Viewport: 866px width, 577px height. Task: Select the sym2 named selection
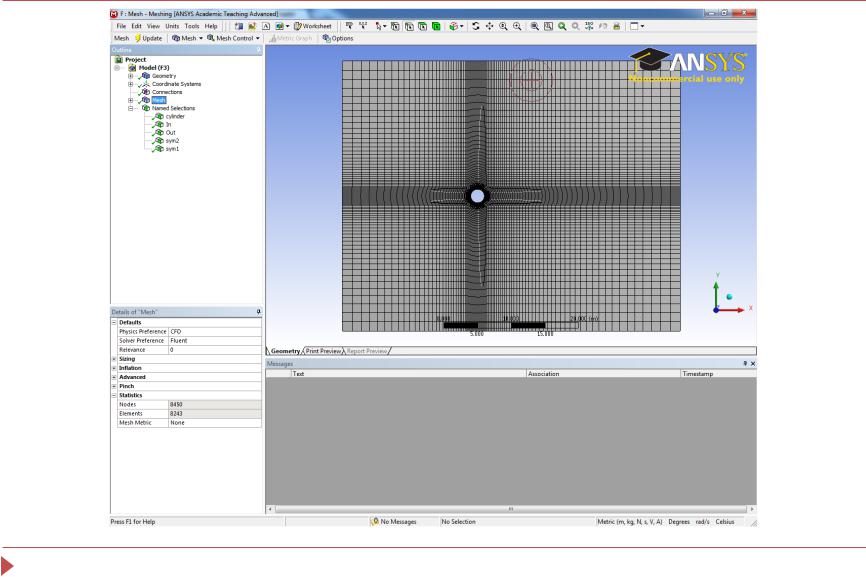pyautogui.click(x=172, y=141)
